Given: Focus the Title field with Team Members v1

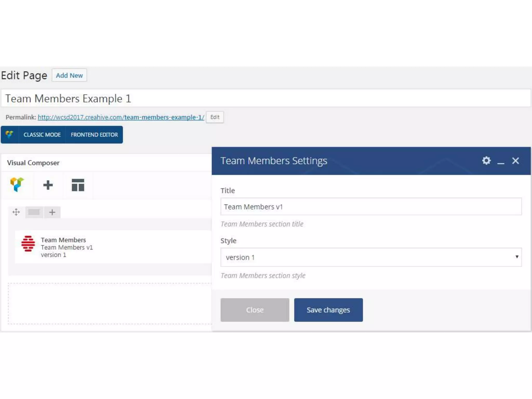Looking at the screenshot, I should coord(371,207).
